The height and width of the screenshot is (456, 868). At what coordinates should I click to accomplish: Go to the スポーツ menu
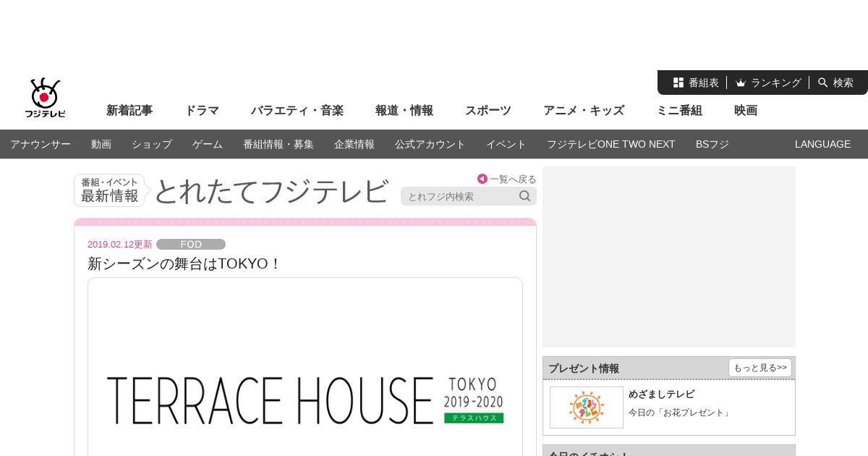488,111
